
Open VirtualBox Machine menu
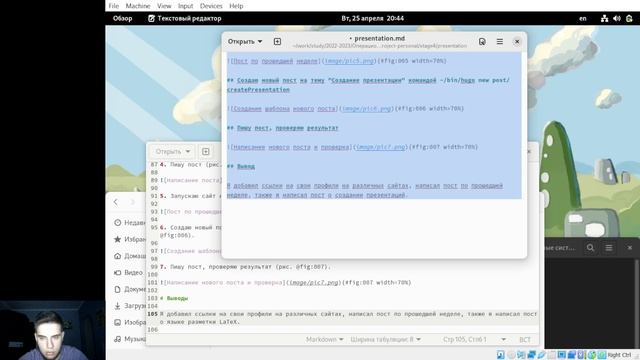pos(138,6)
